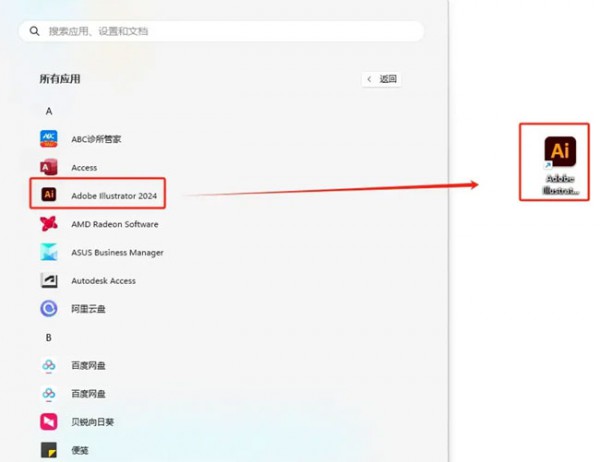Click the Adobe Illustrator 2024 list icon
Viewport: 600px width, 462px height.
tap(49, 194)
